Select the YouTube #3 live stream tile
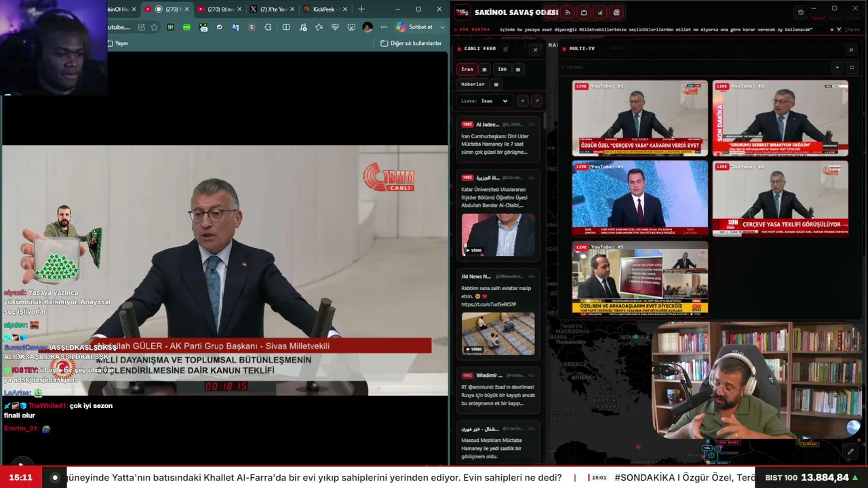The width and height of the screenshot is (868, 488). click(639, 198)
